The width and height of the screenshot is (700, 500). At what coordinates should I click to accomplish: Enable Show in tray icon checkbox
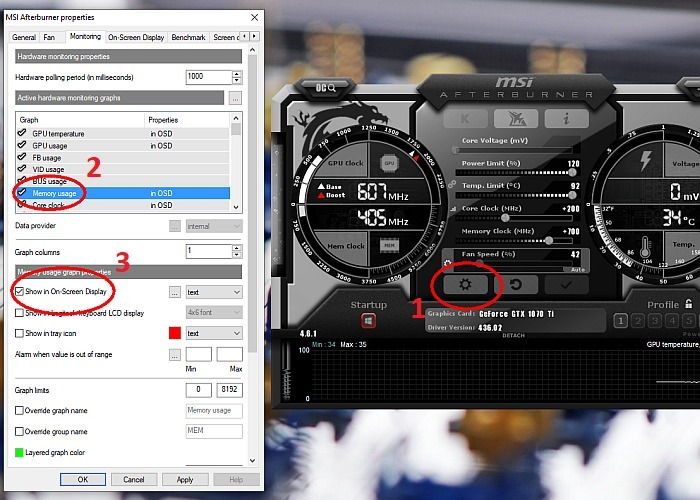pos(19,333)
